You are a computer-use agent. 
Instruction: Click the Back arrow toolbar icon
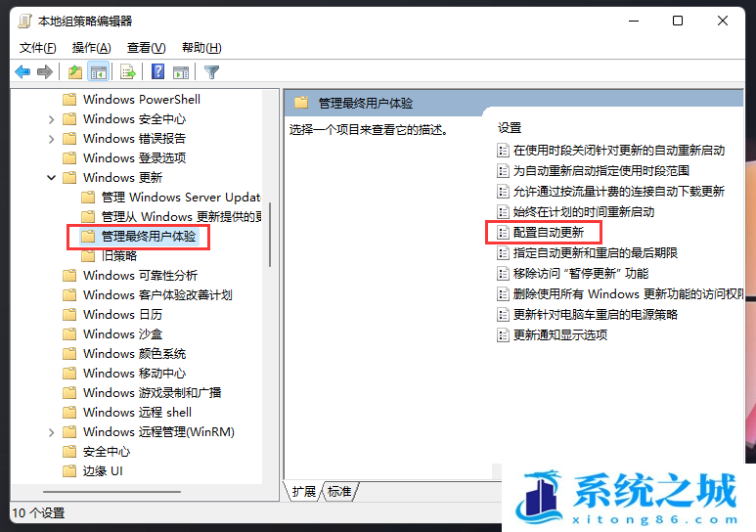[x=22, y=72]
